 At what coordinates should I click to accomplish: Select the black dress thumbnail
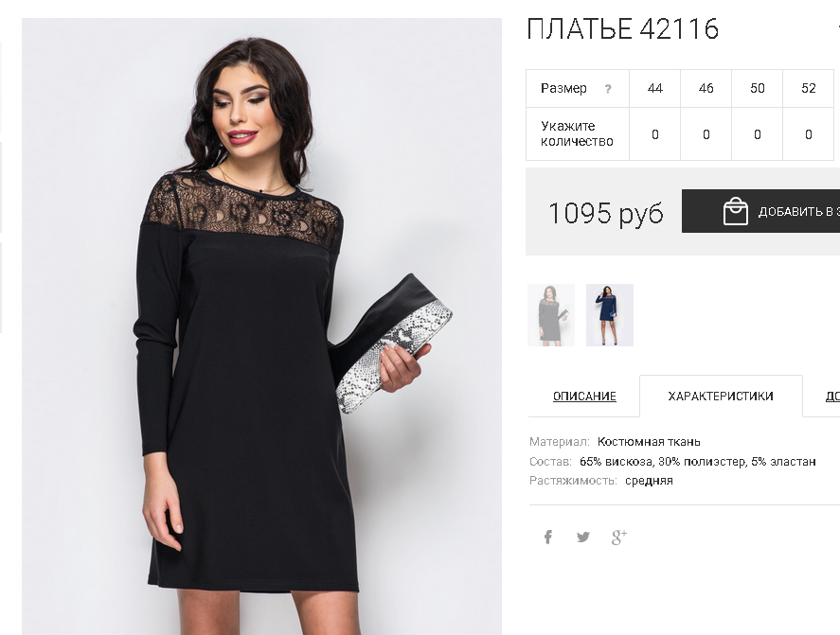(x=551, y=315)
